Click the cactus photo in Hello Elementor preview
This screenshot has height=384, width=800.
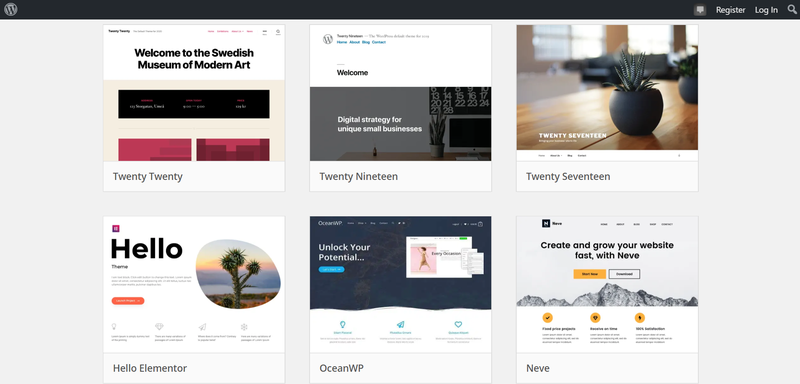(238, 274)
